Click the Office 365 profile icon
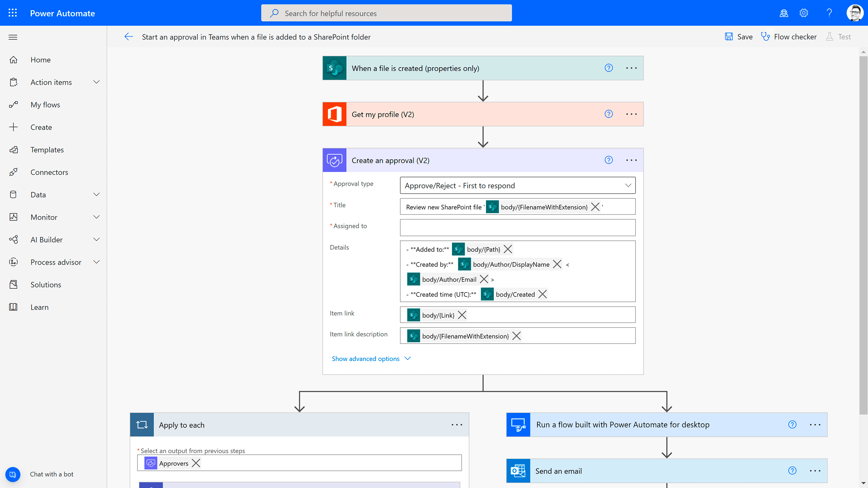The width and height of the screenshot is (868, 488). click(x=334, y=114)
